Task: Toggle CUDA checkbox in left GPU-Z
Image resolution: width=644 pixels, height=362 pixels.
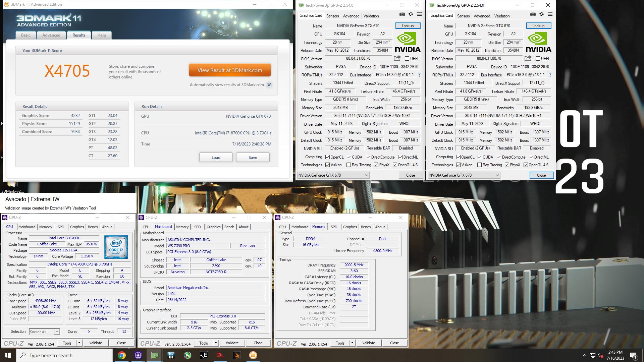Action: [x=349, y=157]
